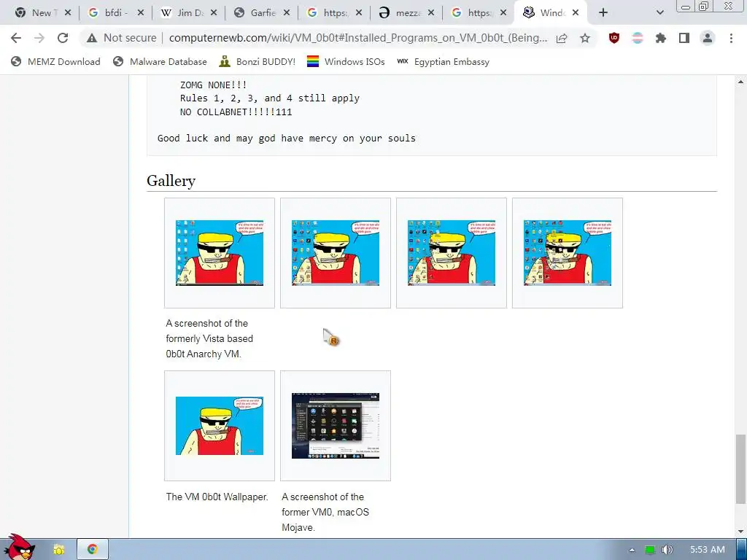Bookmark this page with the star
Screen dimensions: 747x560
click(x=585, y=38)
